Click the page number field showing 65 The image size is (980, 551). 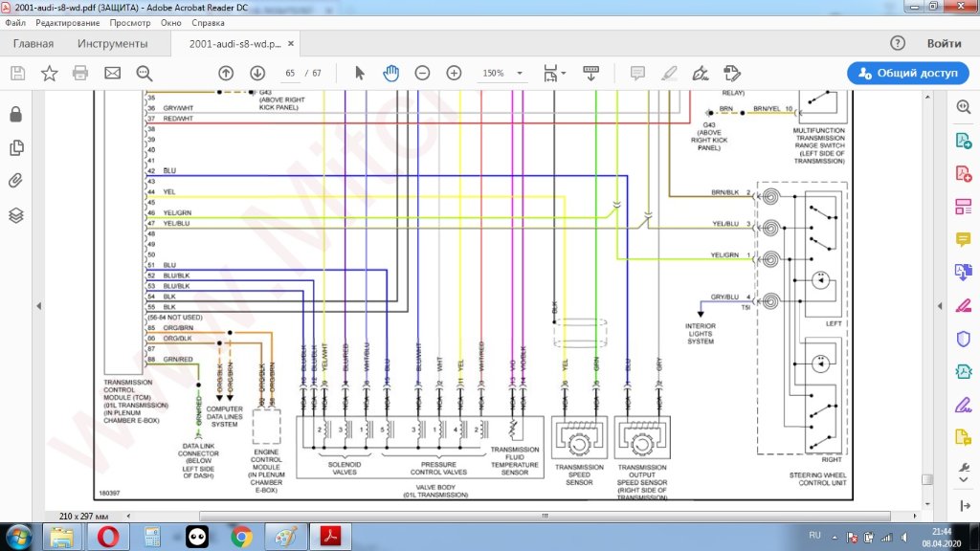tap(290, 73)
